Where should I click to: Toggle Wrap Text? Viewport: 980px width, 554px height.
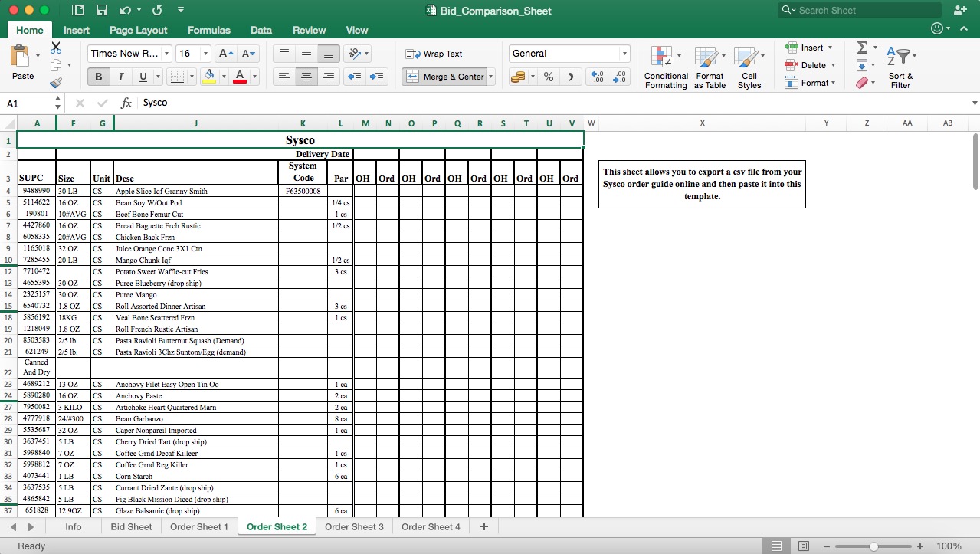[x=434, y=54]
